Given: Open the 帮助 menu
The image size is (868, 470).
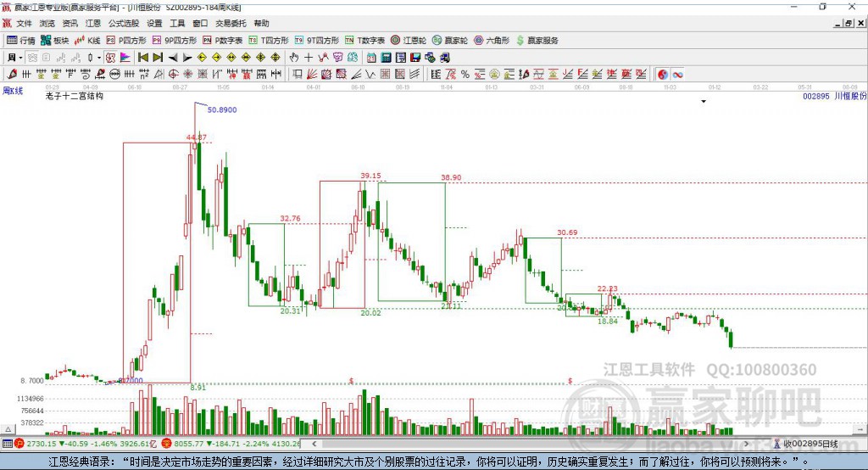Looking at the screenshot, I should tap(261, 23).
